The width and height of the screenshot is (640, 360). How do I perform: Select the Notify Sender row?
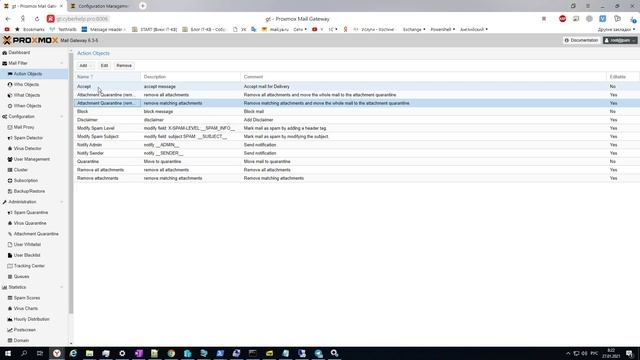click(x=357, y=153)
